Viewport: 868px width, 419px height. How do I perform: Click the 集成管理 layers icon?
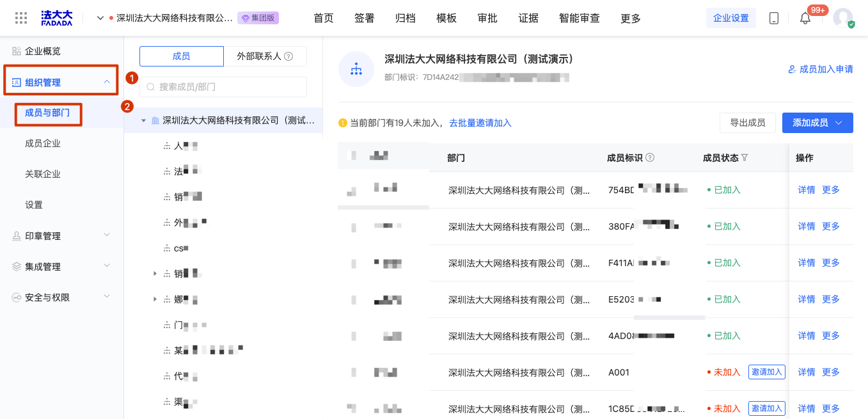[17, 267]
